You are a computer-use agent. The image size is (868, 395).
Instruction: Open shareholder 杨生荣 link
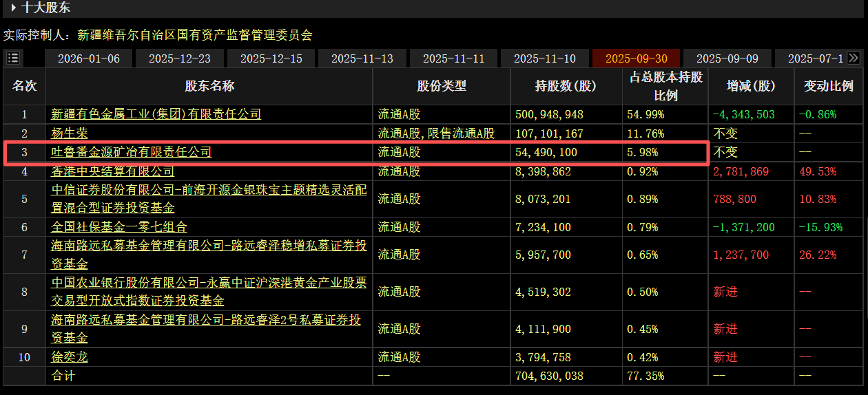(x=70, y=133)
